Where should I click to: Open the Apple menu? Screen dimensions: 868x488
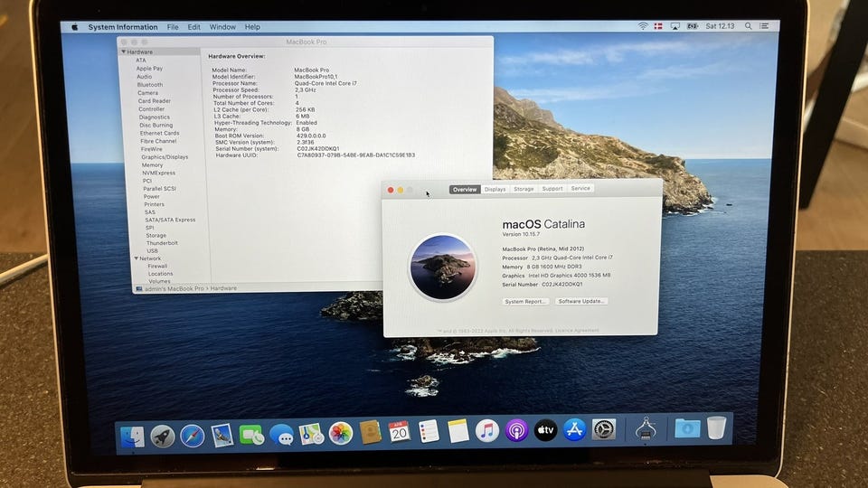point(76,27)
